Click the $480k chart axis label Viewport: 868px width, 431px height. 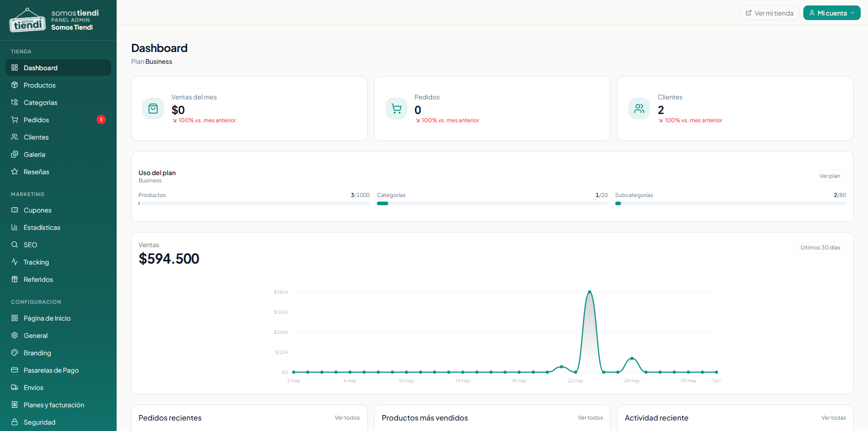tap(281, 292)
